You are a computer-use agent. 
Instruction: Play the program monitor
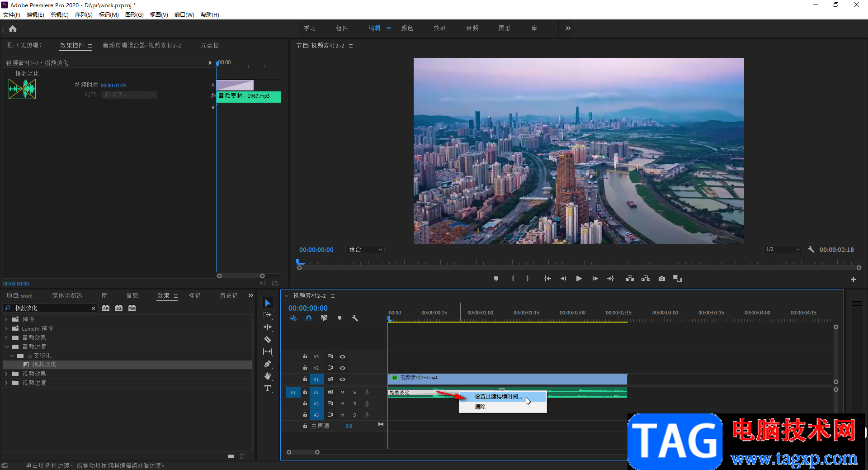(x=579, y=279)
